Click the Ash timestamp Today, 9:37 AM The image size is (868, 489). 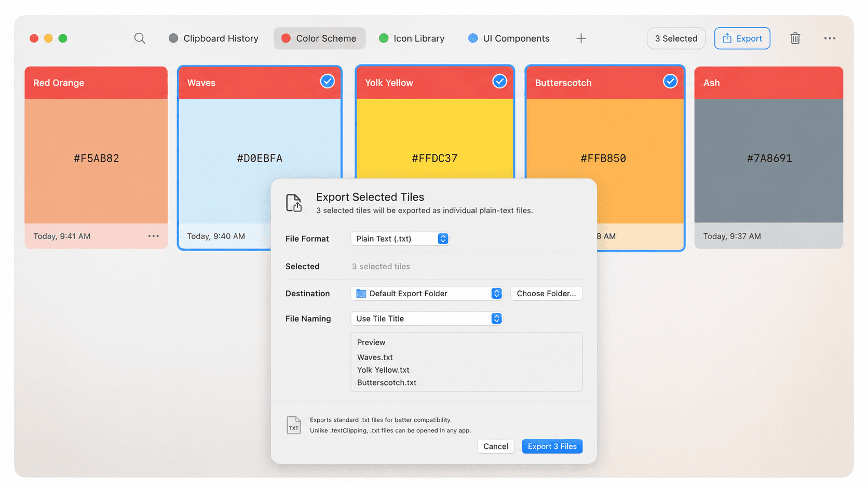pos(732,236)
